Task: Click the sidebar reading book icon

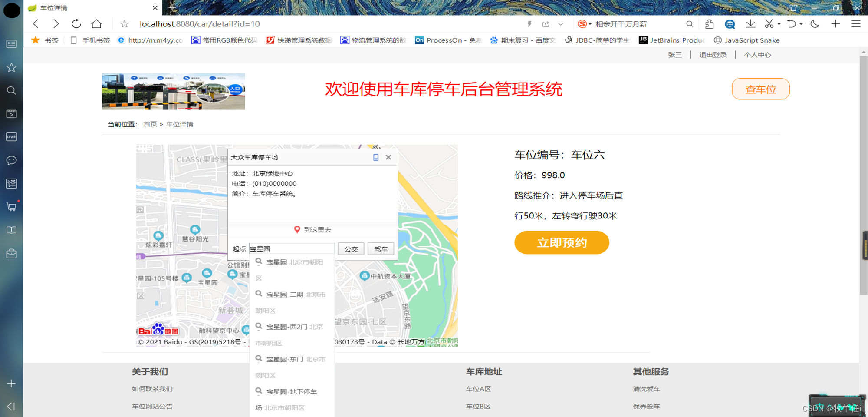Action: 12,230
